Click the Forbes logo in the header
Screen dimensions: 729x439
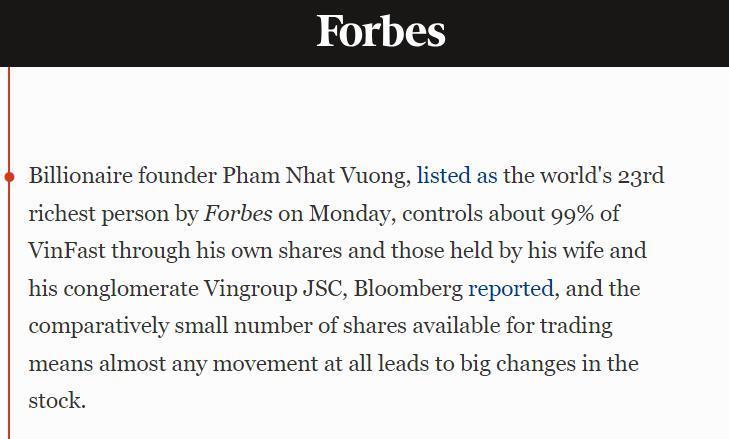click(381, 31)
